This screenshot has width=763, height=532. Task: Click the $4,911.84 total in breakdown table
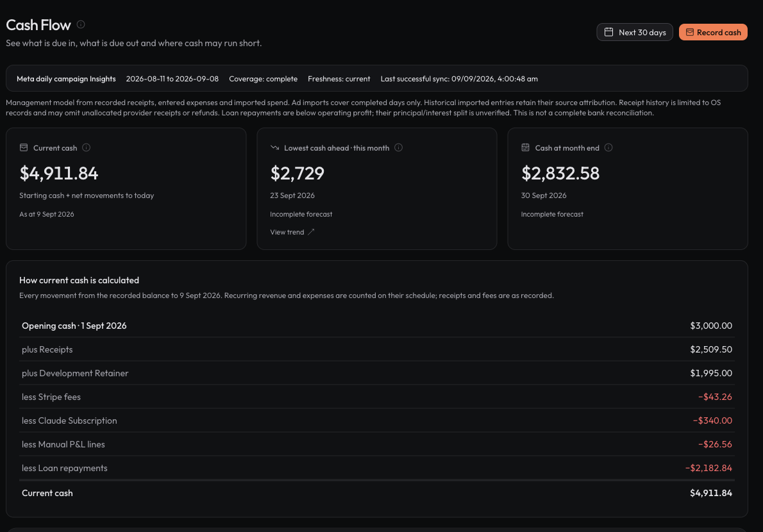711,493
